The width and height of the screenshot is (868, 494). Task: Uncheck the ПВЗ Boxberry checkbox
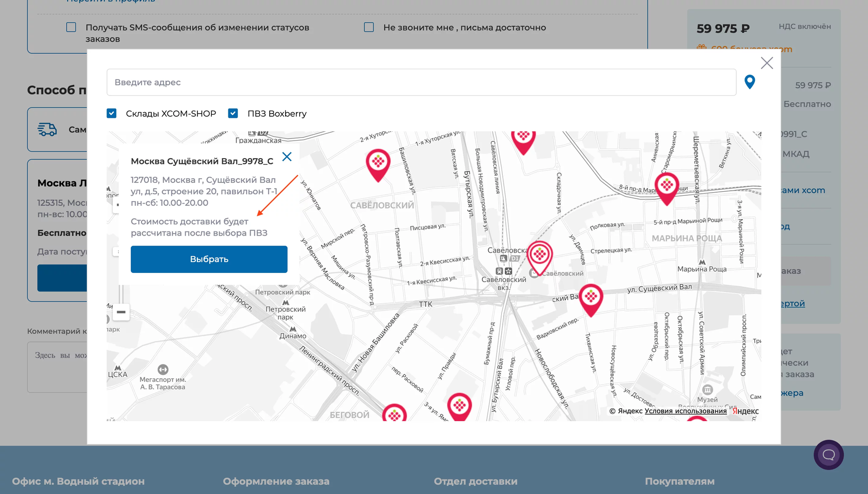coord(233,113)
